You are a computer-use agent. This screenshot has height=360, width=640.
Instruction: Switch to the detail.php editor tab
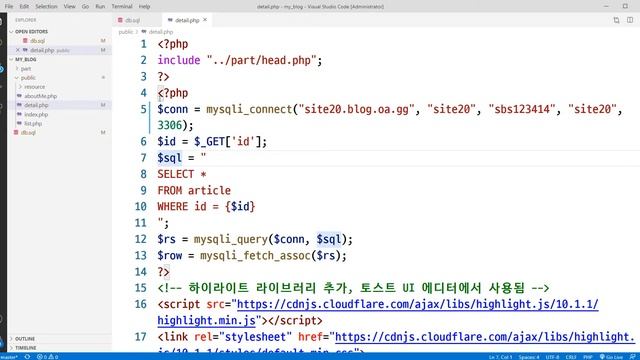point(187,20)
